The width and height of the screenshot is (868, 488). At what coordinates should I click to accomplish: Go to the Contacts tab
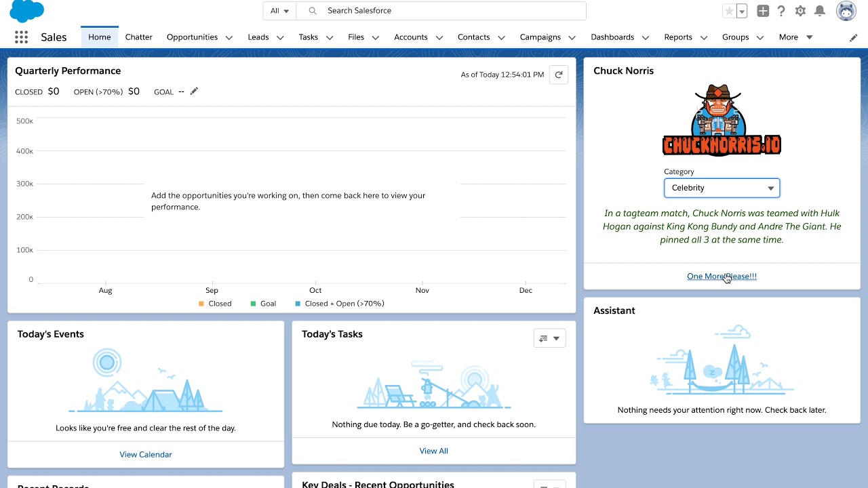(x=473, y=37)
